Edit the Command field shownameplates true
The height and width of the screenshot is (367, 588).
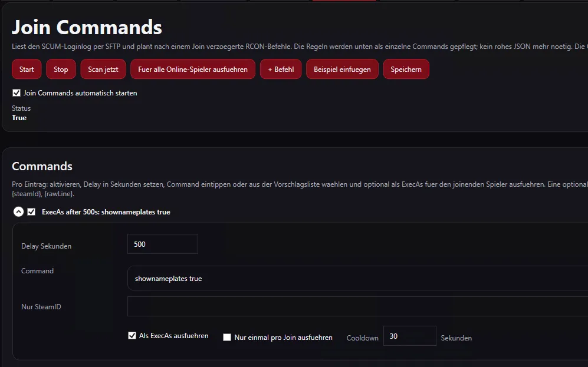pos(358,278)
